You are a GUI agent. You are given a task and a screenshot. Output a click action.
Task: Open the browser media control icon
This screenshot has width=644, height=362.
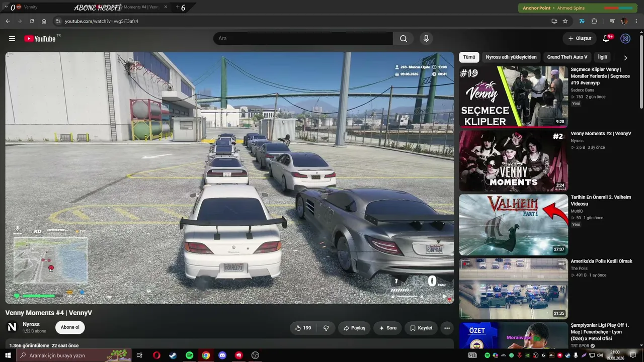pos(612,21)
